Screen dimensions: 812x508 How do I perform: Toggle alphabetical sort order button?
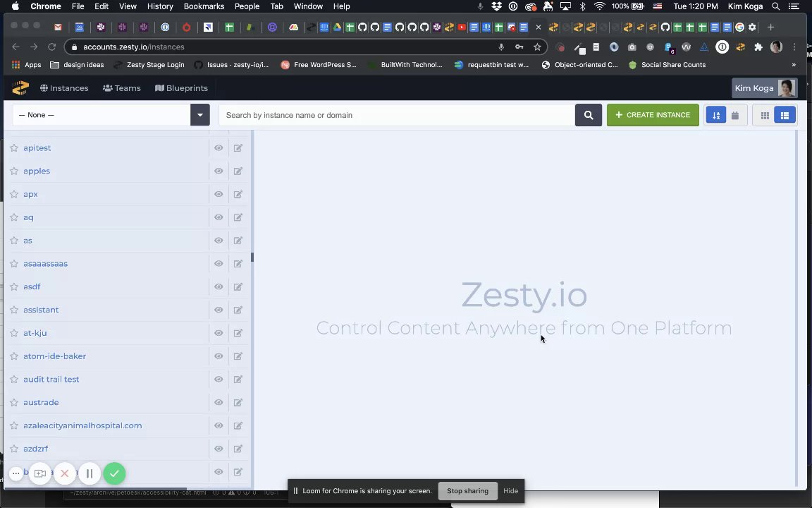[x=716, y=116]
